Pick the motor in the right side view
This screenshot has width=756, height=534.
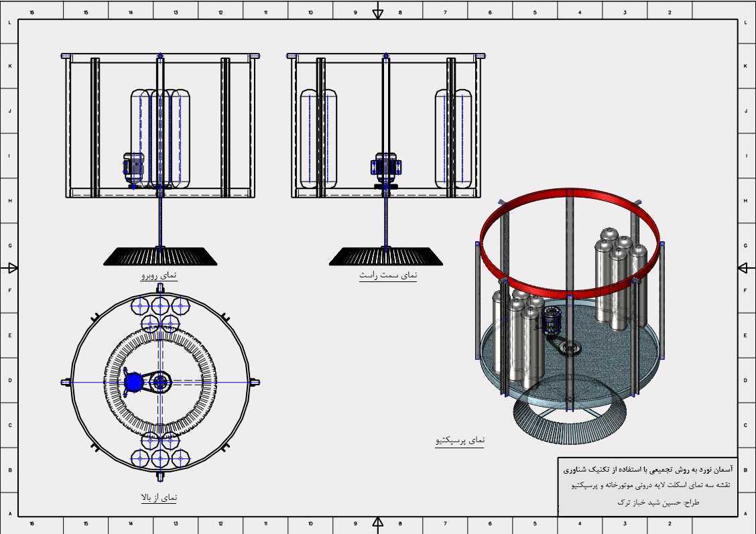coord(386,168)
